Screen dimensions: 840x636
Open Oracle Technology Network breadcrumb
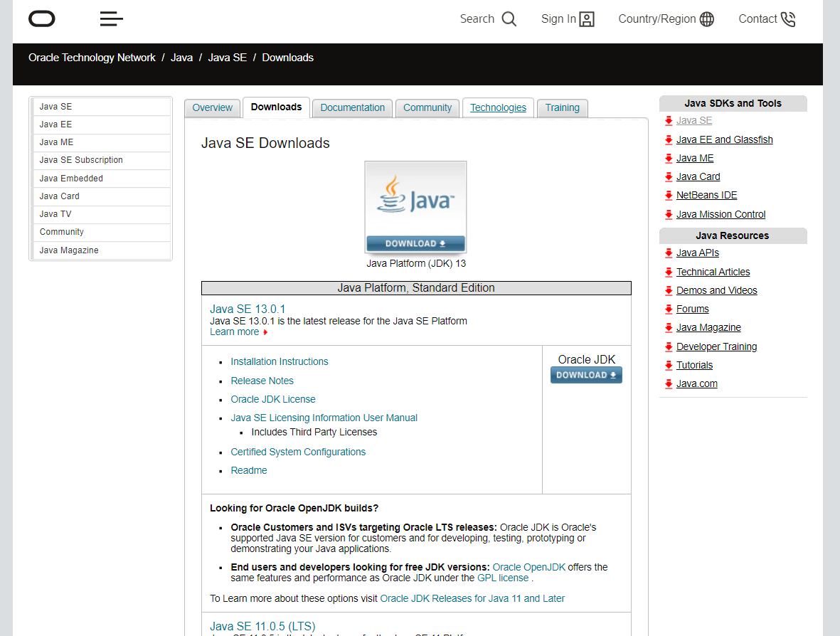[92, 58]
